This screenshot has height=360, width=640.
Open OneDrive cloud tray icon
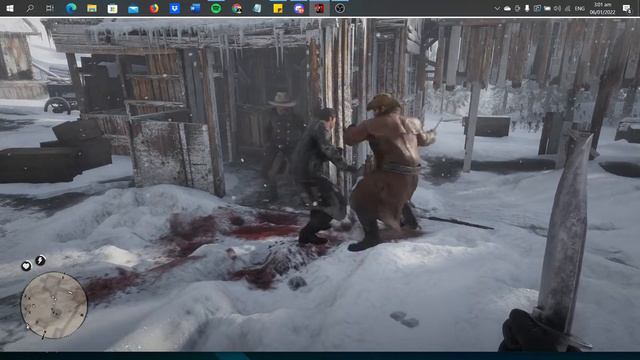(507, 8)
